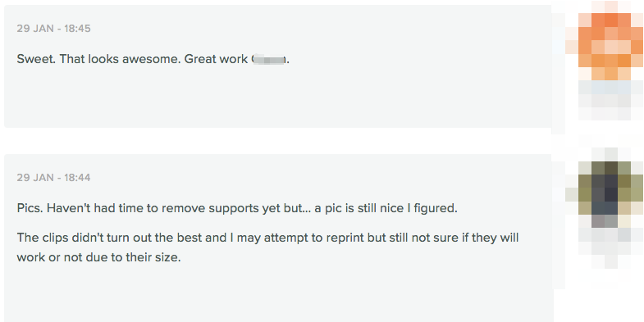Screen dimensions: 644x322
Task: Select the empty area of the 18:45 comment card
Action: 277,98
